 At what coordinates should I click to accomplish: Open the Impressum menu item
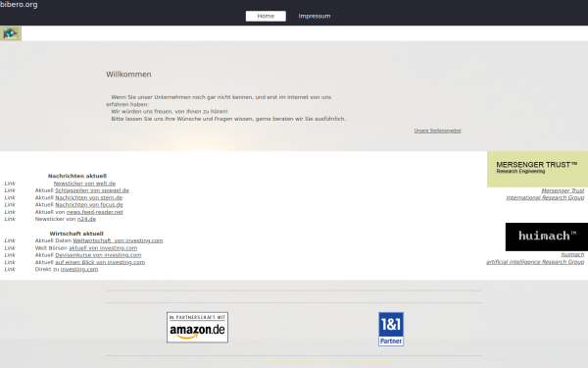point(315,16)
